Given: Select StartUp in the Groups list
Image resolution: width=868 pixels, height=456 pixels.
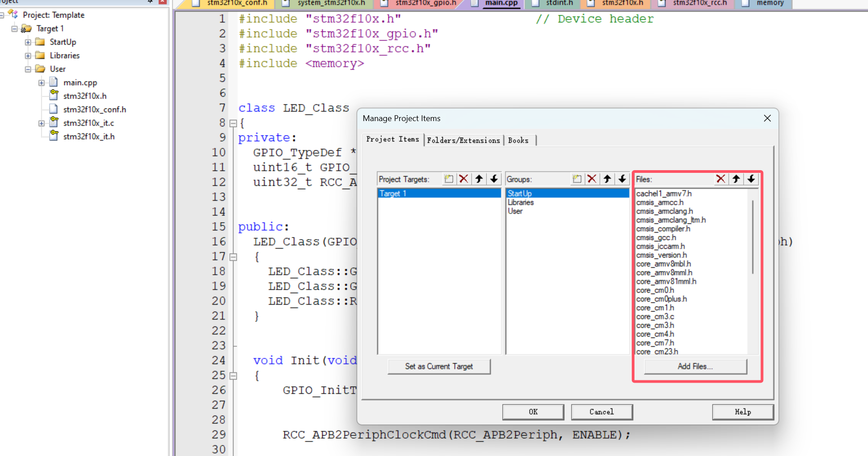Looking at the screenshot, I should (567, 194).
